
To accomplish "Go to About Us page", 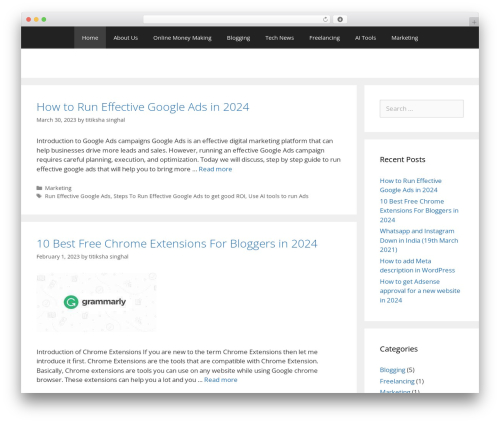I will click(125, 38).
